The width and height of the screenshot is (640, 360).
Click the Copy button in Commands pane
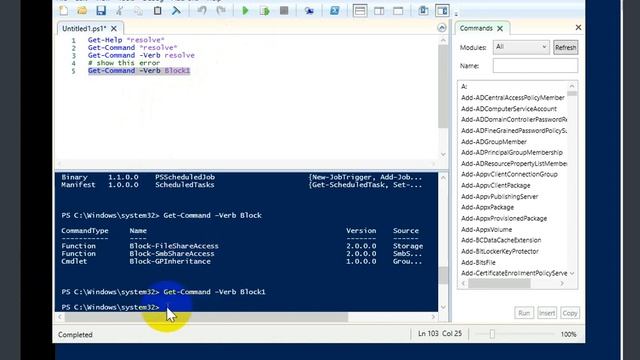[x=569, y=313]
